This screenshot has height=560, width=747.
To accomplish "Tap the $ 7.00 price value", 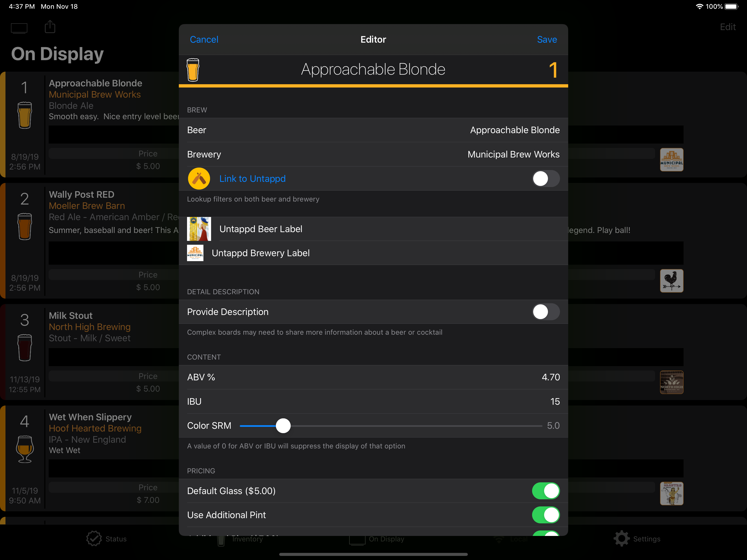I will tap(148, 500).
